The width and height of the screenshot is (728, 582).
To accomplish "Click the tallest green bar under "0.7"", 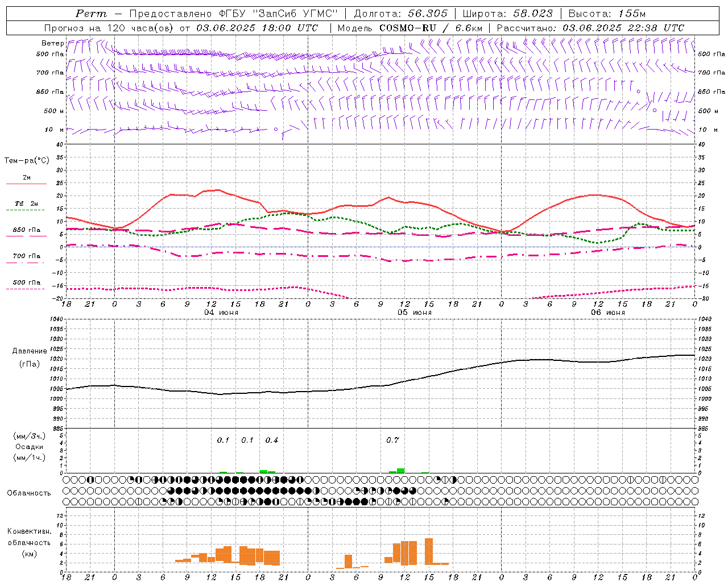I will (x=401, y=471).
